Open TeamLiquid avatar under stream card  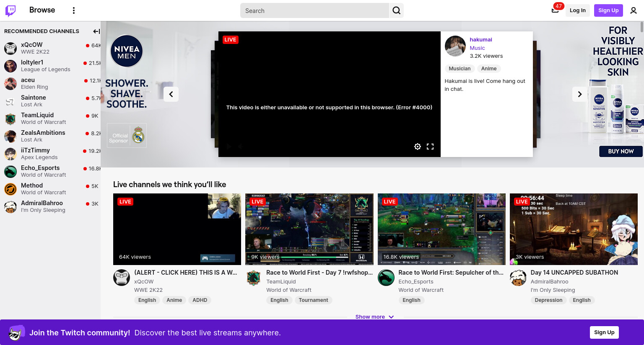click(254, 278)
